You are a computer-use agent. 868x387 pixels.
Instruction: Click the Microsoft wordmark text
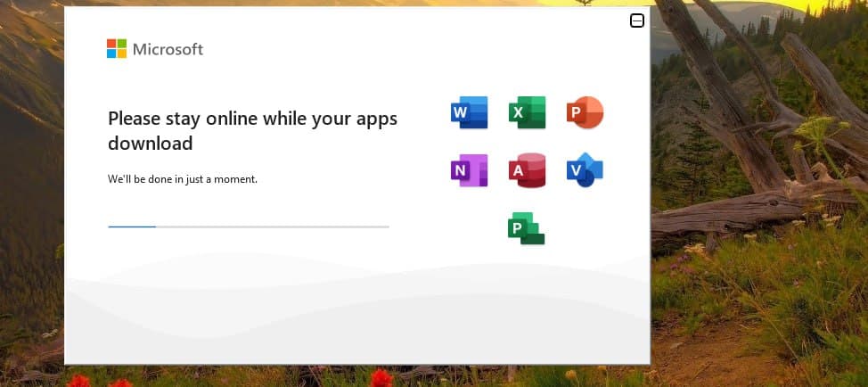coord(168,49)
